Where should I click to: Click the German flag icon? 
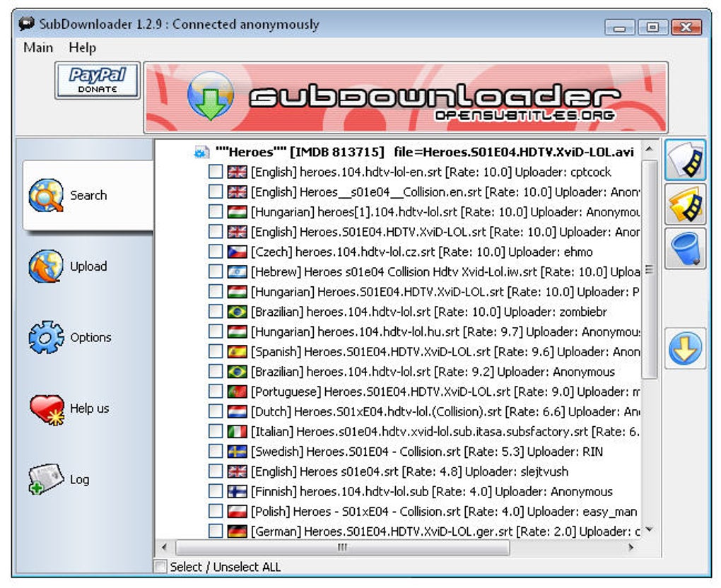[238, 531]
